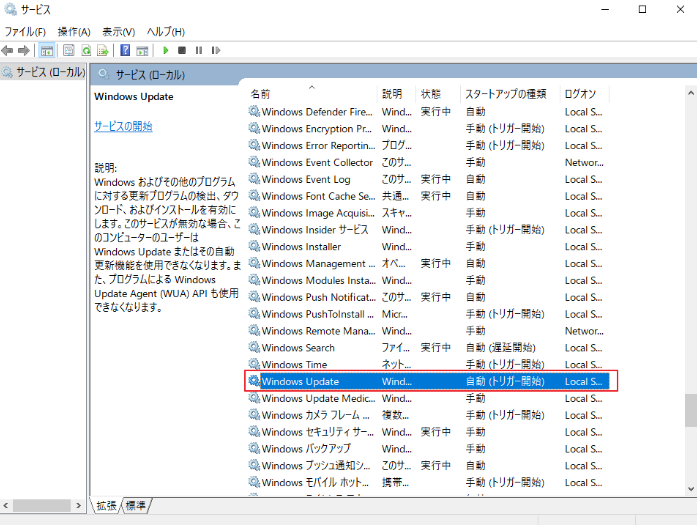Open the ファイル(F) menu
Screen dimensions: 697x525
[25, 32]
